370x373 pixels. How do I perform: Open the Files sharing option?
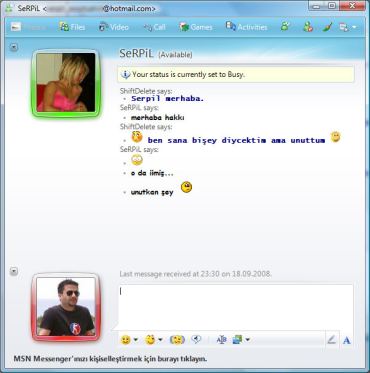72,27
